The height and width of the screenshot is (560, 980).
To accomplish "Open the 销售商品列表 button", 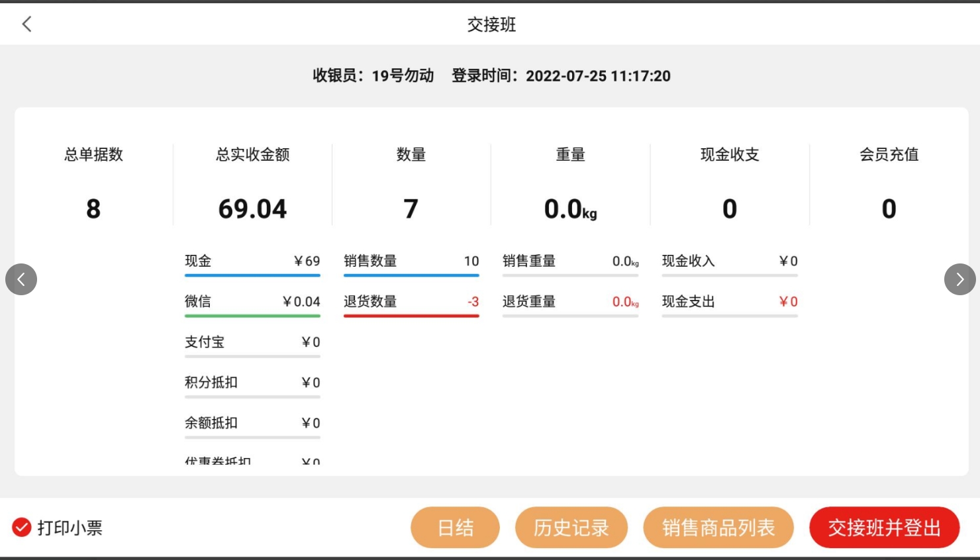I will [x=718, y=528].
